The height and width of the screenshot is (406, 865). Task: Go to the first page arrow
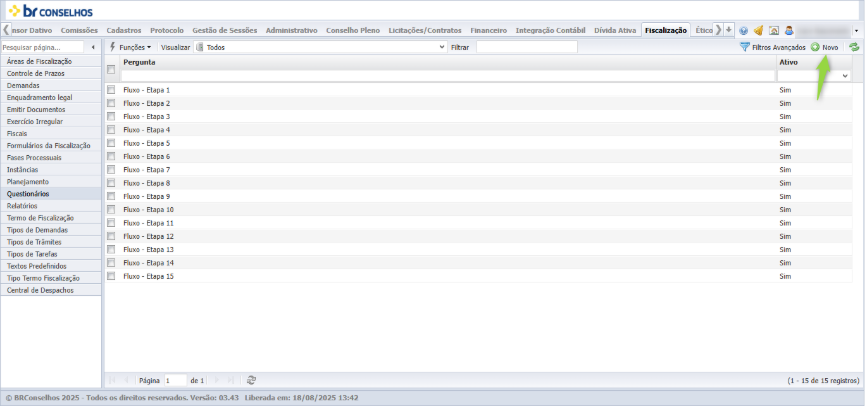click(112, 380)
